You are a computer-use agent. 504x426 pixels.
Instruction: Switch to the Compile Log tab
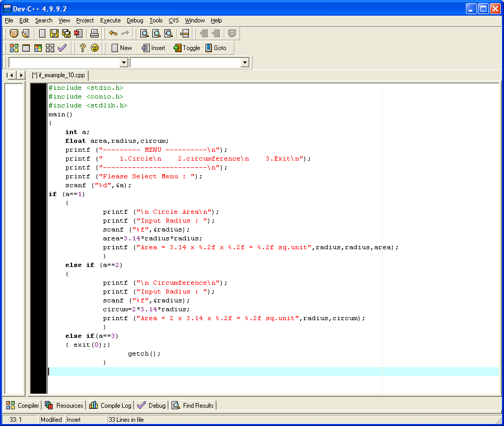(110, 406)
